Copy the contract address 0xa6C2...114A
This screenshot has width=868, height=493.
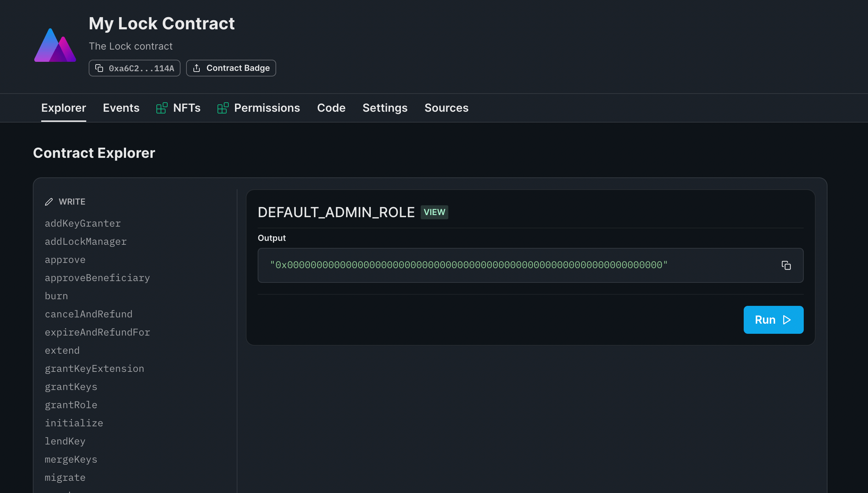(100, 68)
